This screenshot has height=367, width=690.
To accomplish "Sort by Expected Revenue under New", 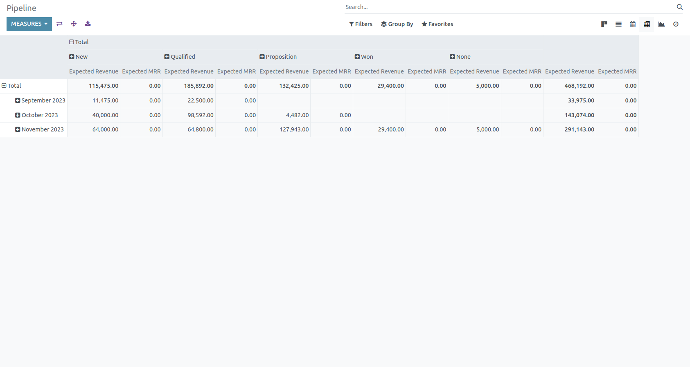I will tap(94, 71).
